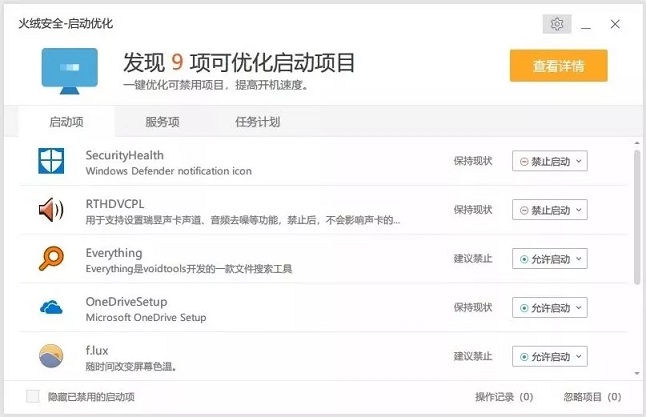This screenshot has width=646, height=417.
Task: Open RTHDVCPL 禁止启动 dropdown
Action: [x=549, y=210]
